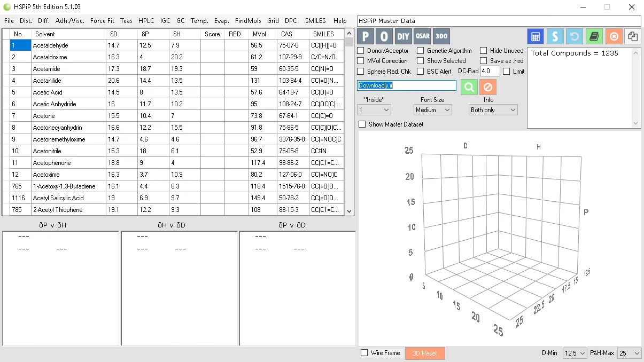Open the Temp. menu
Image resolution: width=644 pixels, height=362 pixels.
(199, 21)
